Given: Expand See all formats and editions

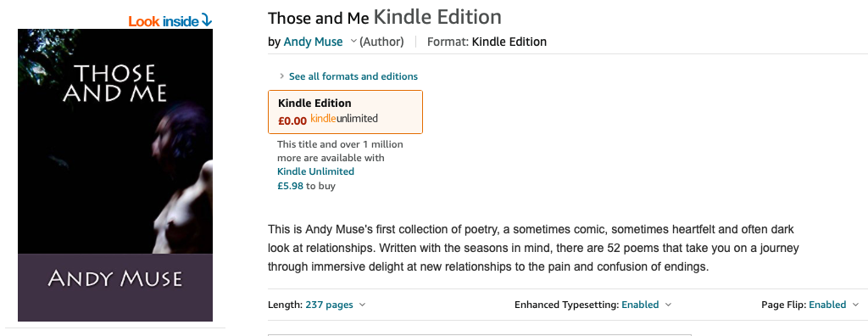Looking at the screenshot, I should click(x=353, y=76).
